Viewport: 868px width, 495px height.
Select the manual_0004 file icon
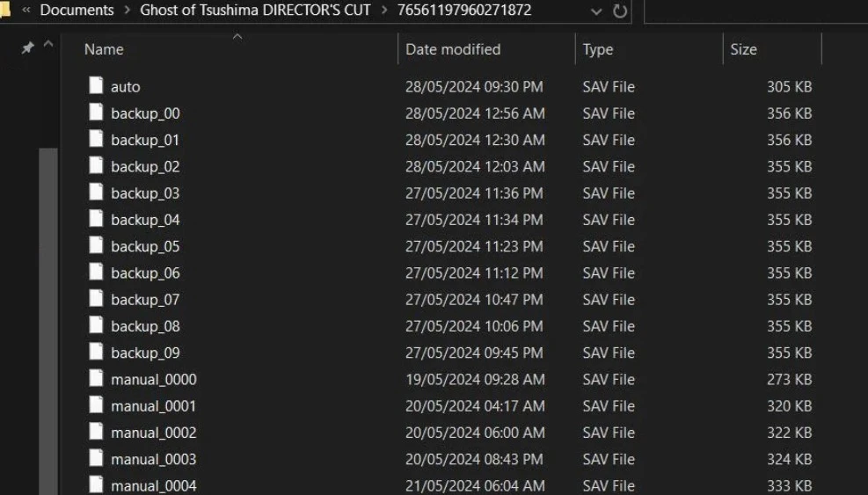[96, 484]
